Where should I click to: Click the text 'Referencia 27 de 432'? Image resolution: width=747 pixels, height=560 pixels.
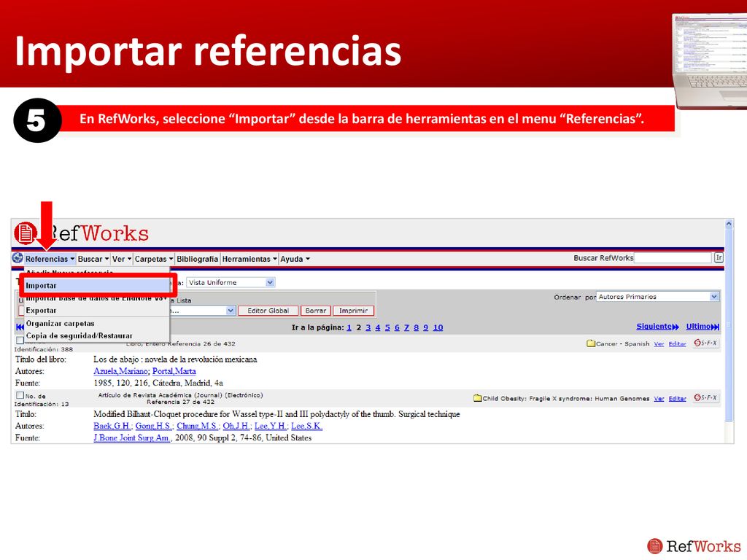[x=181, y=402]
